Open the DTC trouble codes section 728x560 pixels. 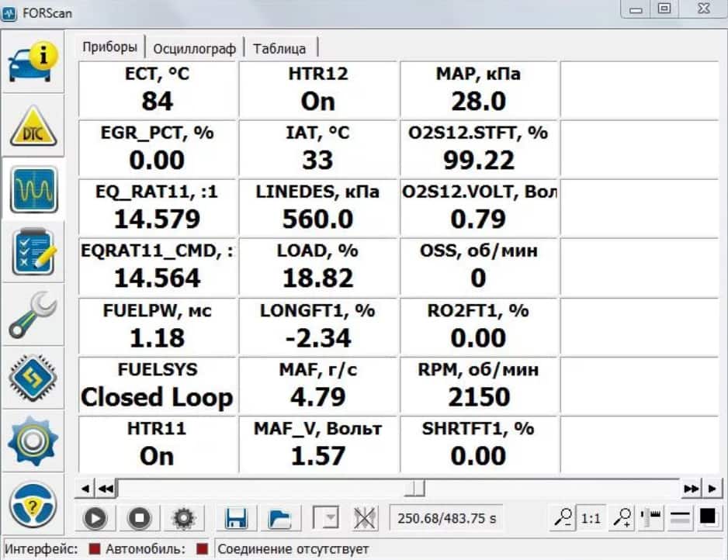click(x=33, y=126)
